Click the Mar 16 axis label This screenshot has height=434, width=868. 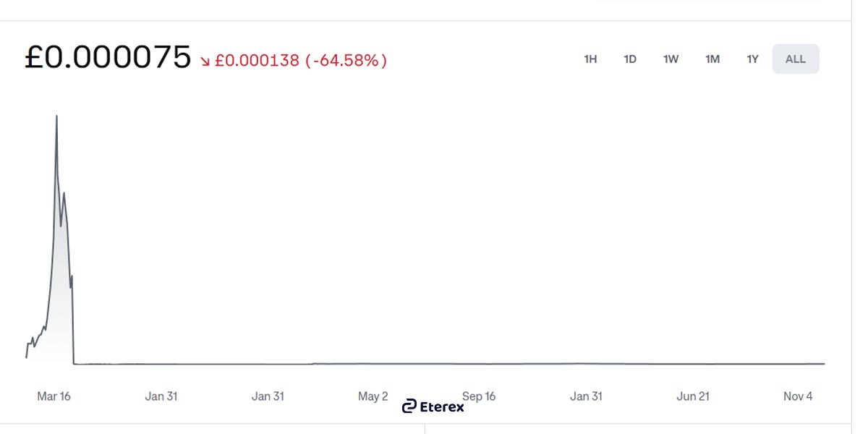point(54,396)
